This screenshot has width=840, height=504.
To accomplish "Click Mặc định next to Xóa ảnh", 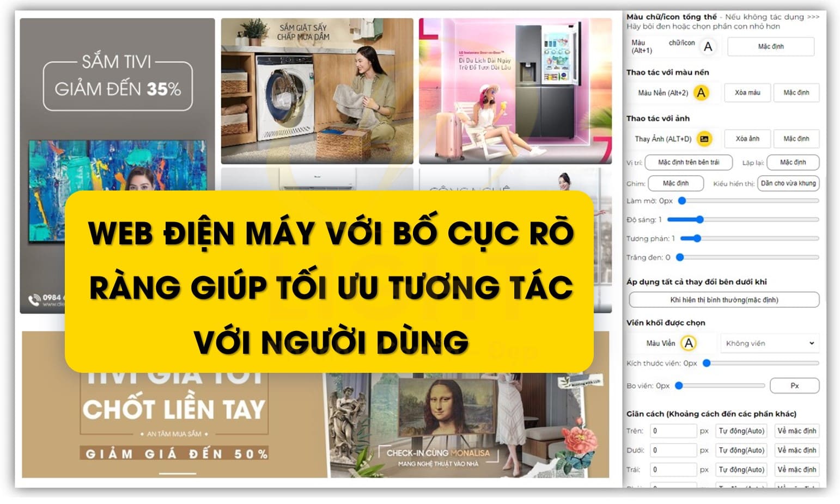I will 796,139.
